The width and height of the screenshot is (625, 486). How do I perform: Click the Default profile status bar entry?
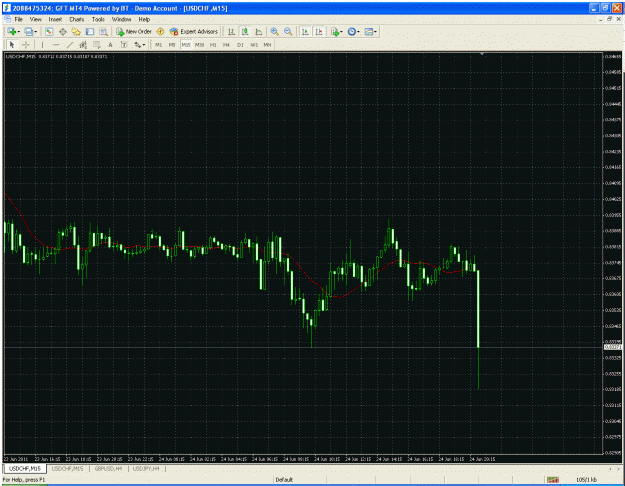click(284, 480)
